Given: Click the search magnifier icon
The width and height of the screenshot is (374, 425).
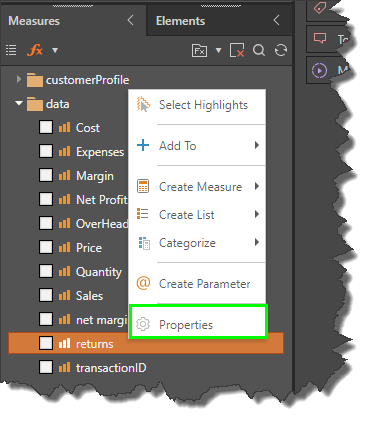Looking at the screenshot, I should click(x=259, y=51).
